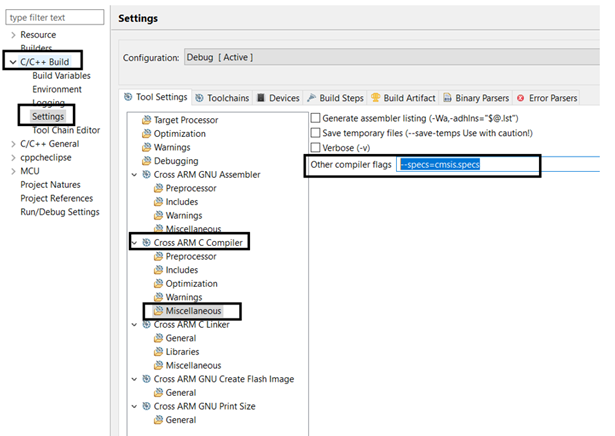Open the Devices tab
The width and height of the screenshot is (615, 436).
(x=278, y=98)
